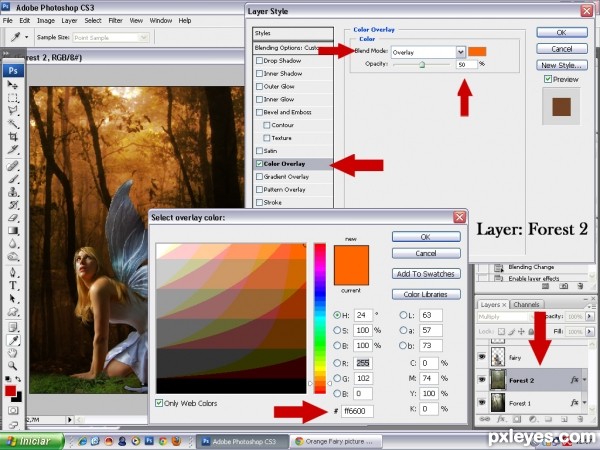The height and width of the screenshot is (450, 600).
Task: Select the Healing Brush tool
Action: tap(13, 166)
